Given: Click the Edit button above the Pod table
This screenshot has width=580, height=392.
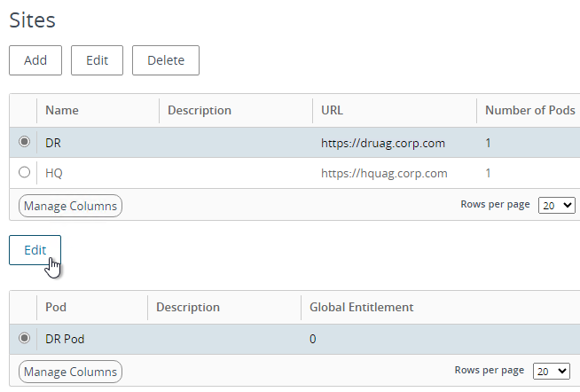Looking at the screenshot, I should coord(35,250).
